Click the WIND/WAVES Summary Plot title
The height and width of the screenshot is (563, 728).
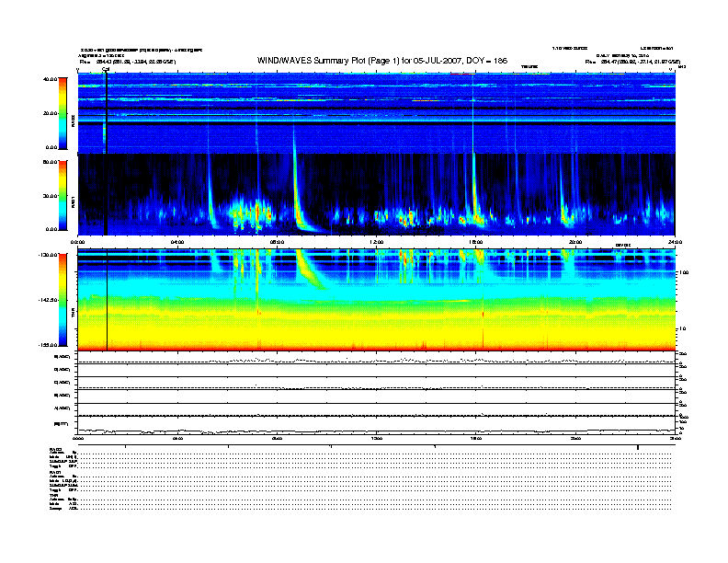[x=382, y=61]
